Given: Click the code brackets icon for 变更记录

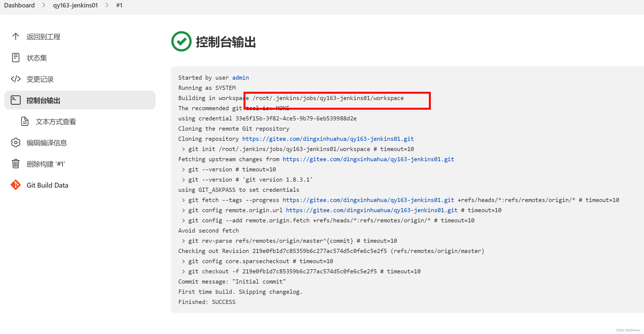Looking at the screenshot, I should pos(16,79).
